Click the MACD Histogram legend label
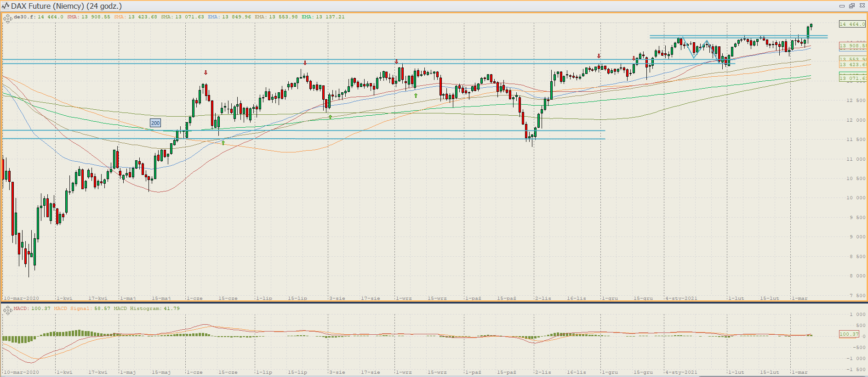Screen dimensions: 868x377 (x=146, y=309)
